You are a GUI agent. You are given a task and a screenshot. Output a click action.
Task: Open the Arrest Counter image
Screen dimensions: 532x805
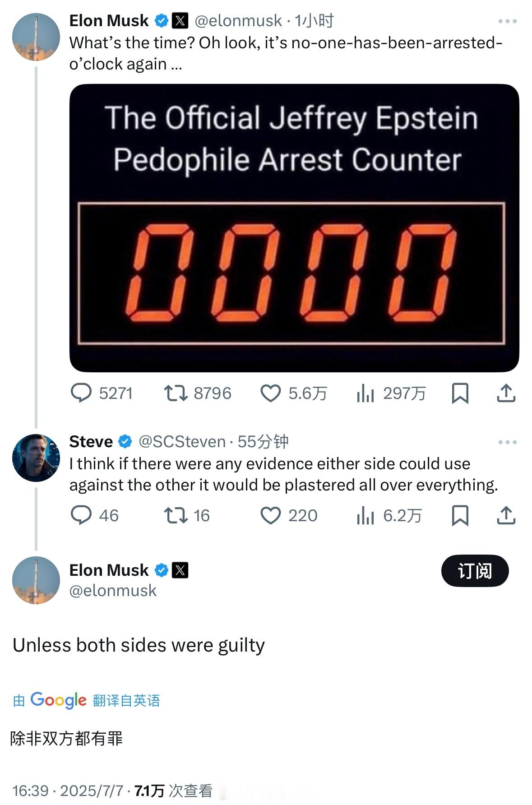tap(294, 228)
